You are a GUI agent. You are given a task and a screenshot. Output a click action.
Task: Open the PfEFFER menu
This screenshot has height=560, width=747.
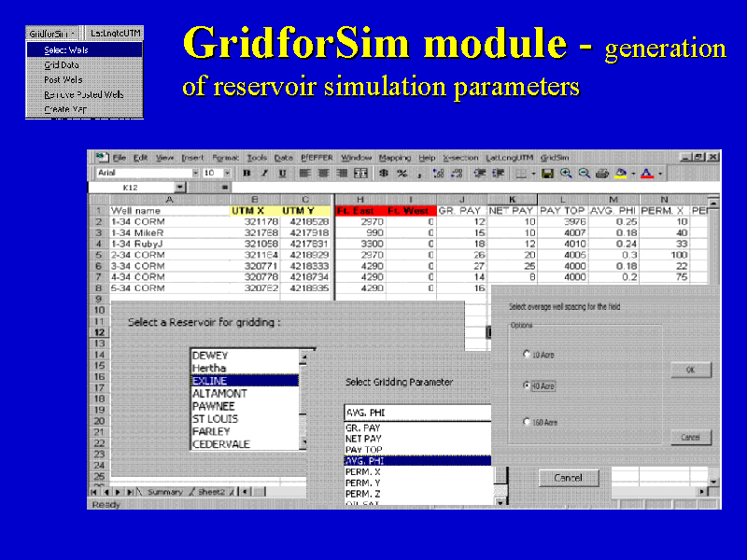click(317, 158)
